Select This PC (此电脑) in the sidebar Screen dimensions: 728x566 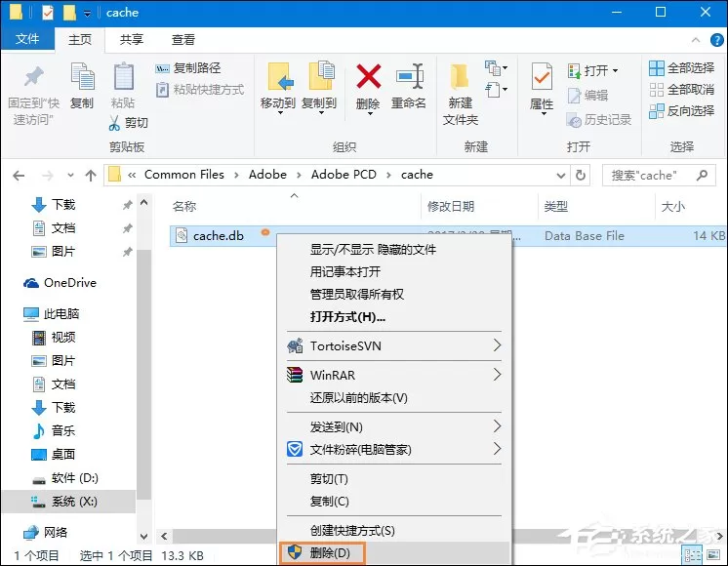coord(51,314)
